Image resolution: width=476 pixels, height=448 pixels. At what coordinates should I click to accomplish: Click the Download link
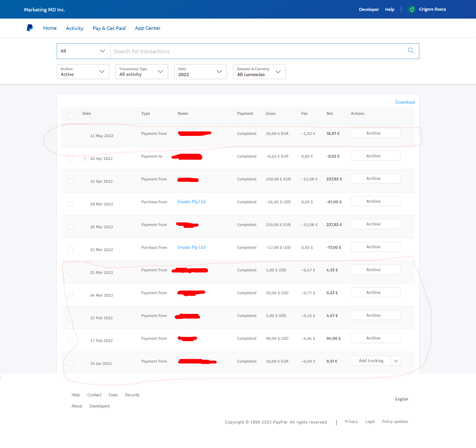pyautogui.click(x=404, y=102)
